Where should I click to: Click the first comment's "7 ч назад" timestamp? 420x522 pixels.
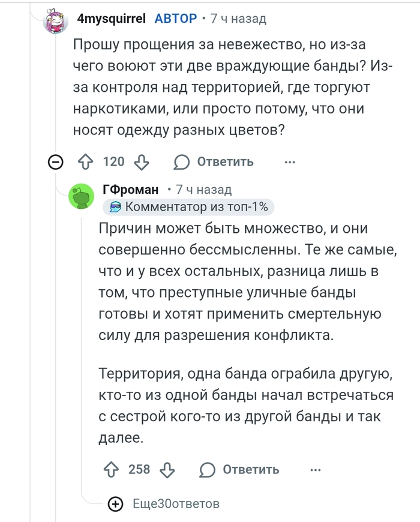[x=238, y=19]
